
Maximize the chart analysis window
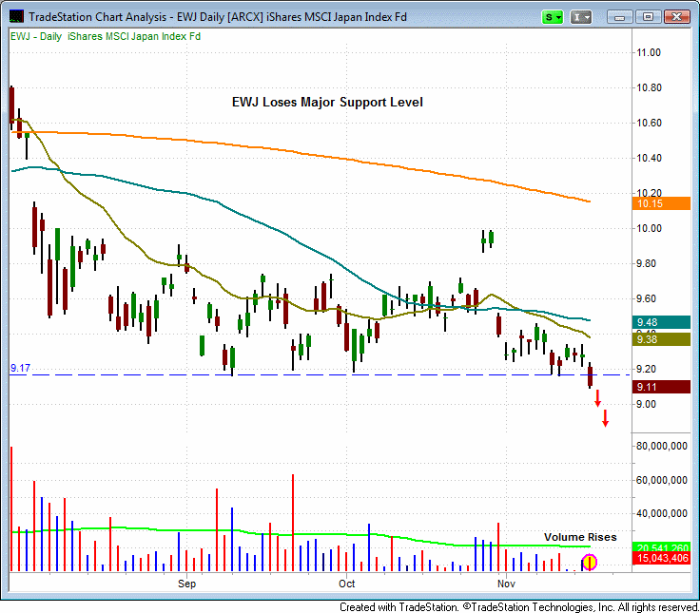648,17
